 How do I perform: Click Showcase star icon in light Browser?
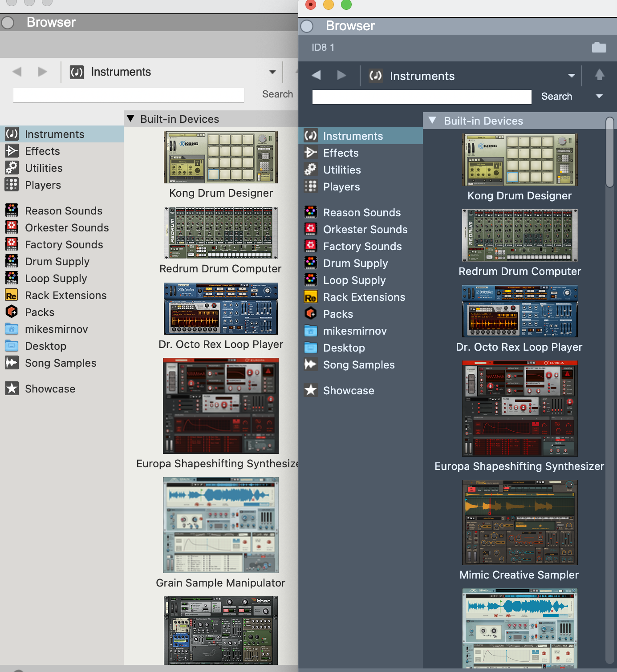pos(12,389)
